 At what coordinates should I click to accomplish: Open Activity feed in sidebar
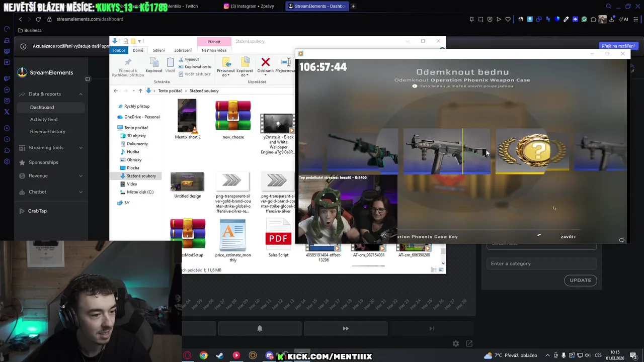(x=44, y=119)
